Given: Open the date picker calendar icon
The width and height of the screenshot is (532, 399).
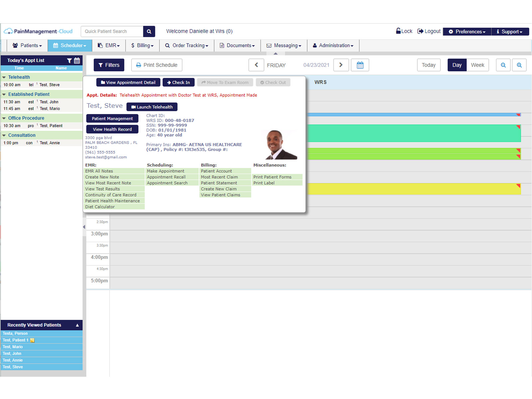Looking at the screenshot, I should pos(360,65).
